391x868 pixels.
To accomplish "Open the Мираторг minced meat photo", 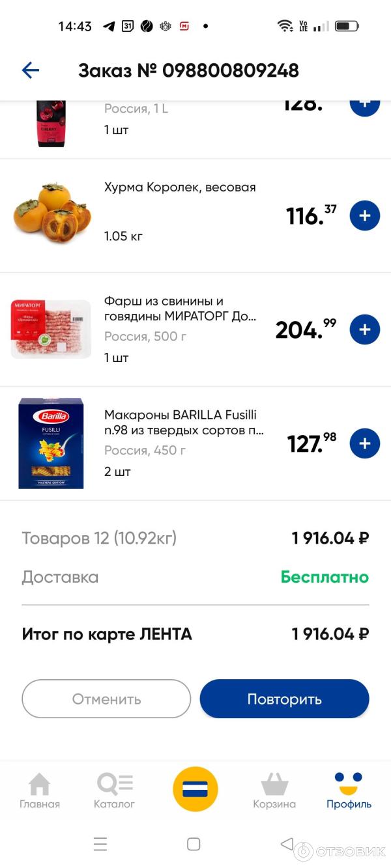I will 51,329.
